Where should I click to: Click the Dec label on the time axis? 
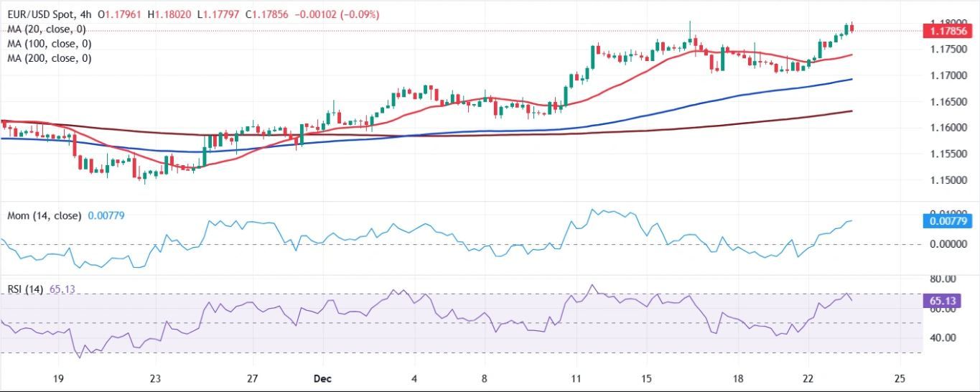click(x=317, y=378)
